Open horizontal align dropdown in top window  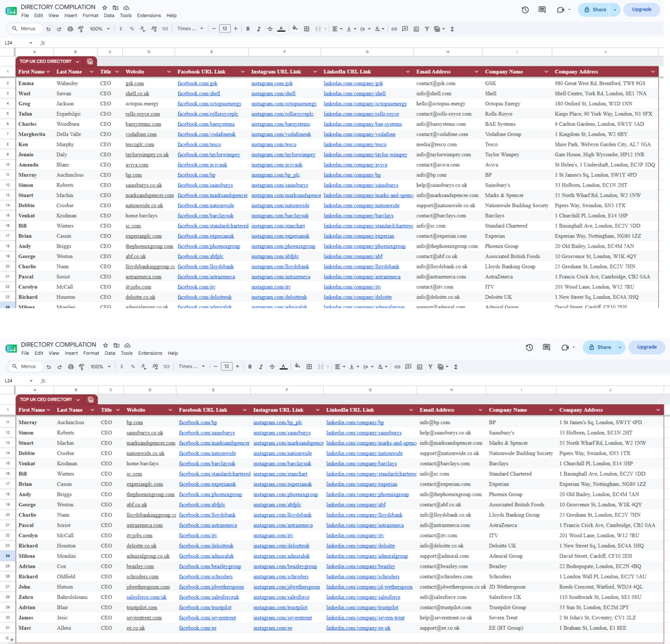[x=336, y=29]
